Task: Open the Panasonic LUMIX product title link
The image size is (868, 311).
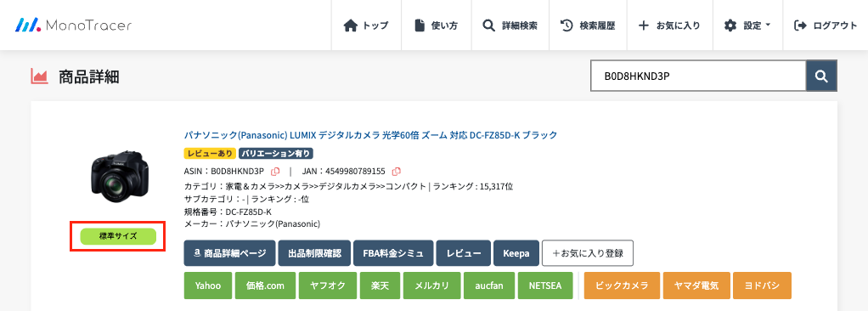Action: 370,134
